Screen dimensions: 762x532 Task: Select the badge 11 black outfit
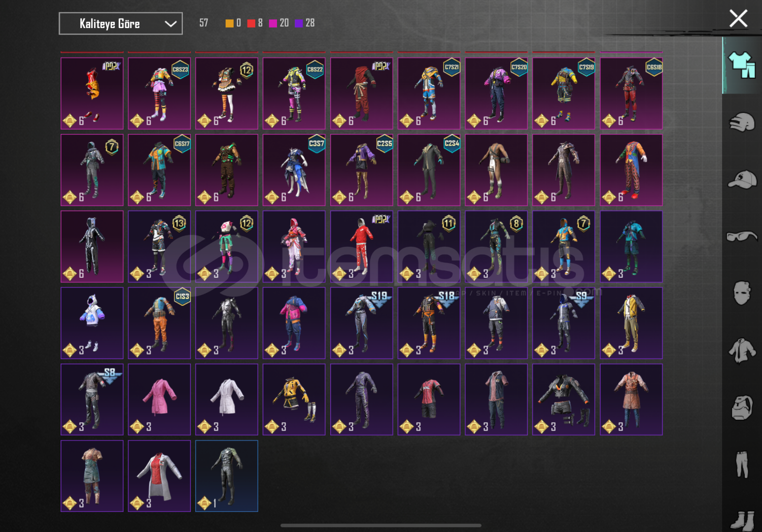429,247
